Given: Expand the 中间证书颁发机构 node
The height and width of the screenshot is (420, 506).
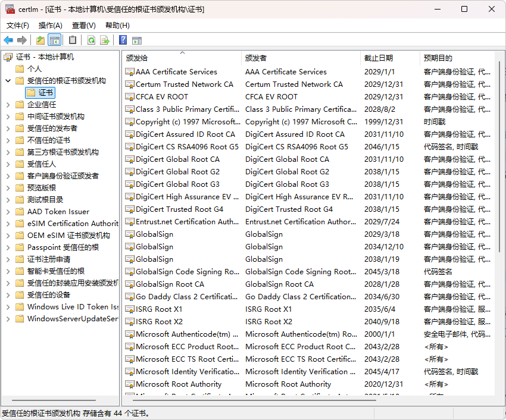Looking at the screenshot, I should 8,117.
